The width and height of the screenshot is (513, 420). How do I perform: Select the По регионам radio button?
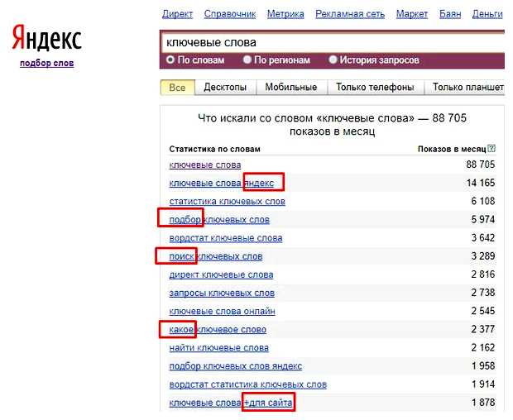coord(247,60)
